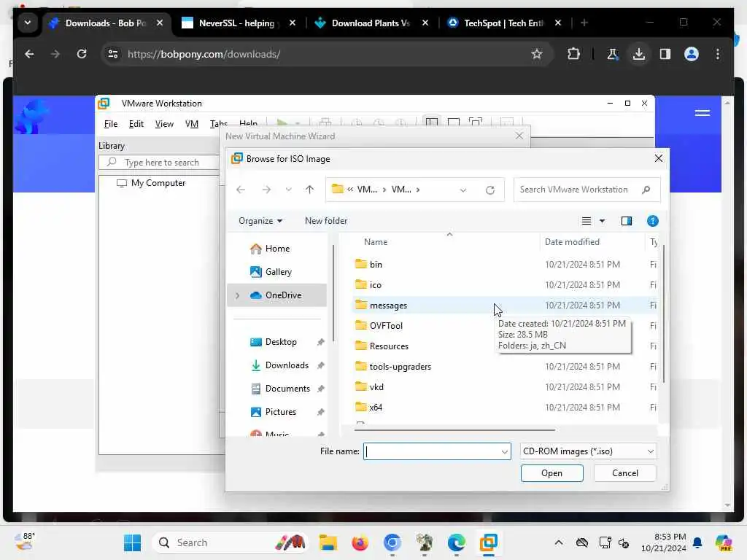Open the Organize dropdown menu
The image size is (747, 560).
click(260, 221)
